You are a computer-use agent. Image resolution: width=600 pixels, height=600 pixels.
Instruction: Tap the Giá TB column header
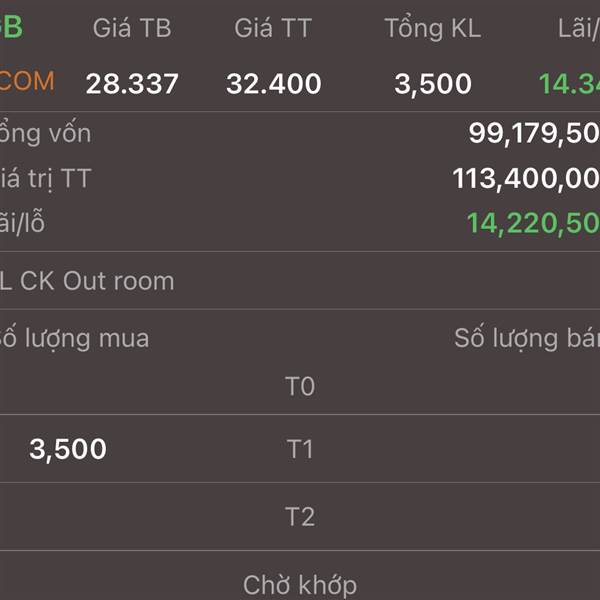132,28
